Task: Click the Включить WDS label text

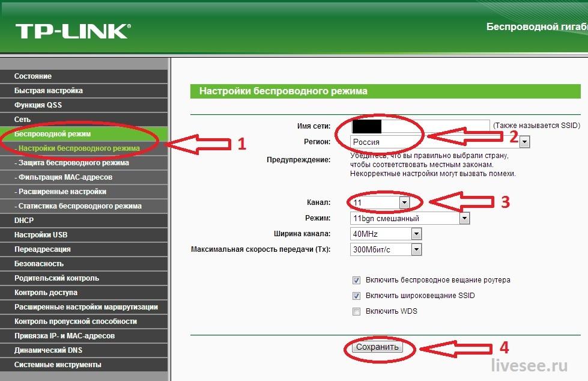Action: (392, 311)
